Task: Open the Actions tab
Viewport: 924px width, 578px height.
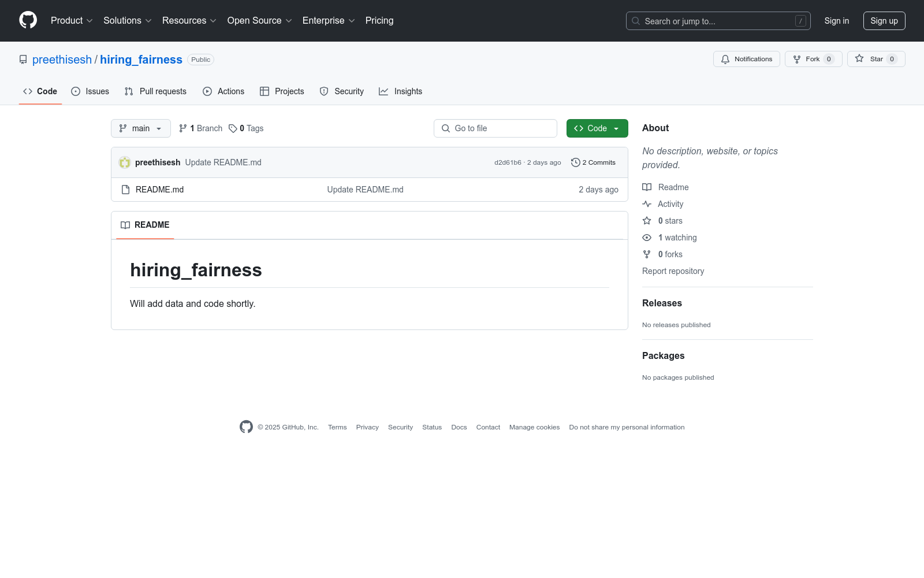Action: coord(223,91)
